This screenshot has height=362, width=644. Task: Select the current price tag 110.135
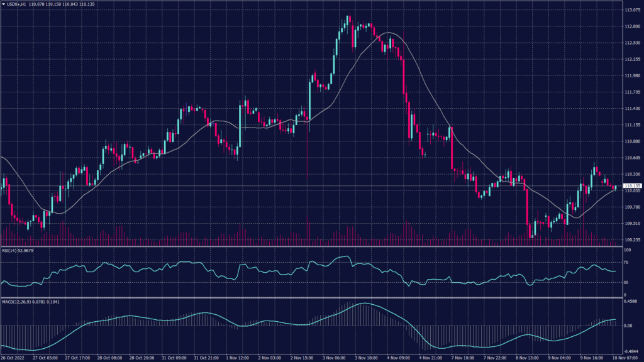[631, 186]
